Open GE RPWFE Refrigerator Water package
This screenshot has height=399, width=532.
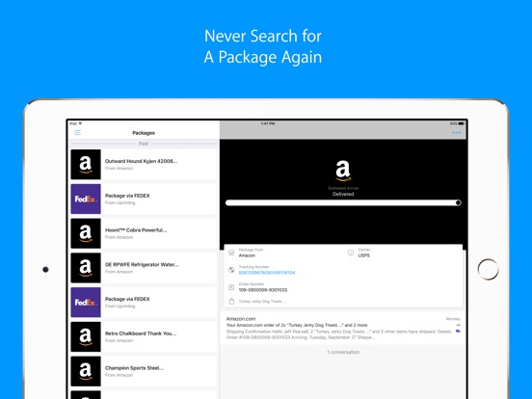(x=144, y=268)
